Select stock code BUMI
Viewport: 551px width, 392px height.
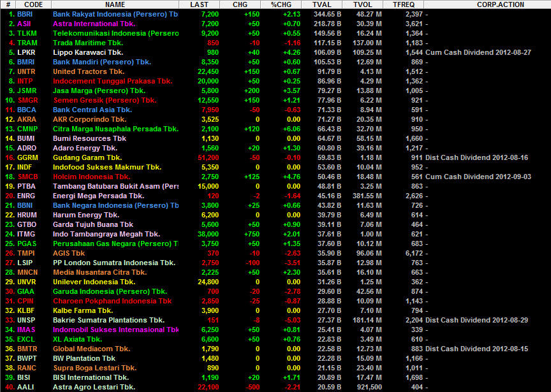point(26,138)
